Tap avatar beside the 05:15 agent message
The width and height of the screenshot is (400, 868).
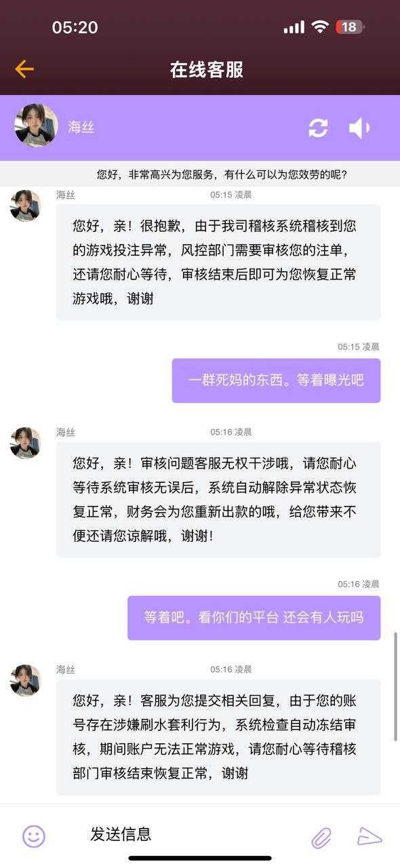tap(26, 205)
